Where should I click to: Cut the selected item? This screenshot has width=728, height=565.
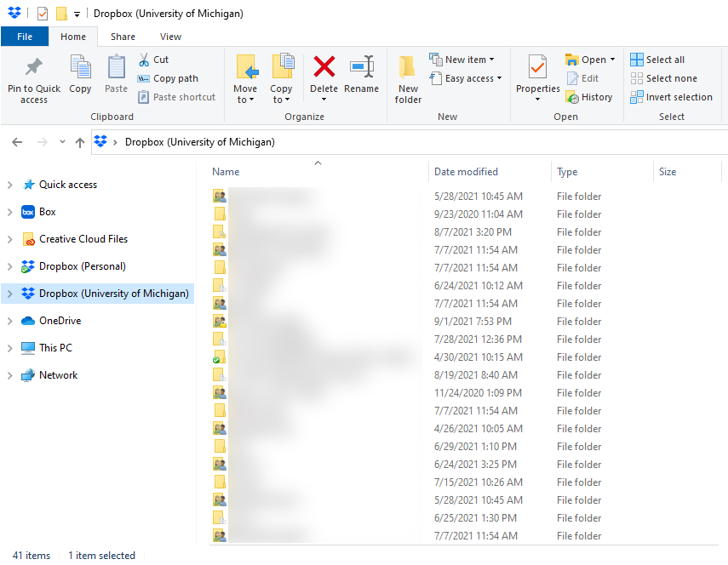[153, 60]
